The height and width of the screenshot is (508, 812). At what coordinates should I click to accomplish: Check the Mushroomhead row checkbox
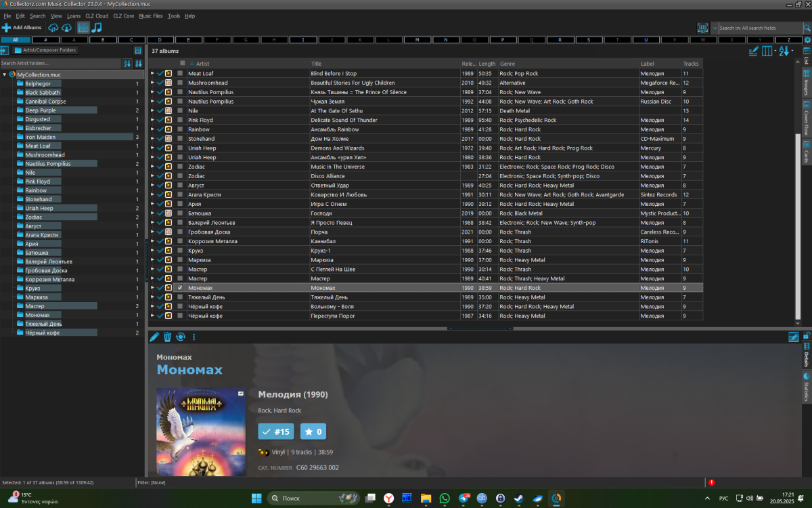[181, 83]
